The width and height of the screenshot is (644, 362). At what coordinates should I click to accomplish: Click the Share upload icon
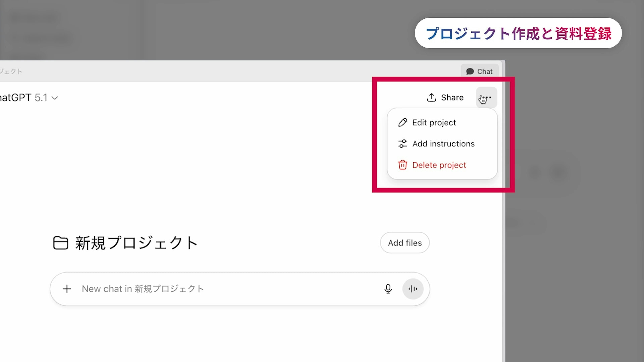(431, 97)
